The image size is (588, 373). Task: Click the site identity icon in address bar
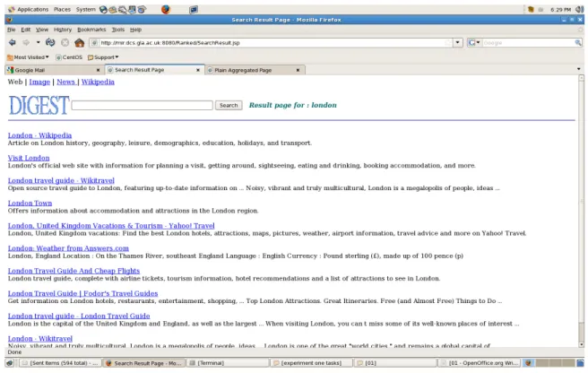94,43
